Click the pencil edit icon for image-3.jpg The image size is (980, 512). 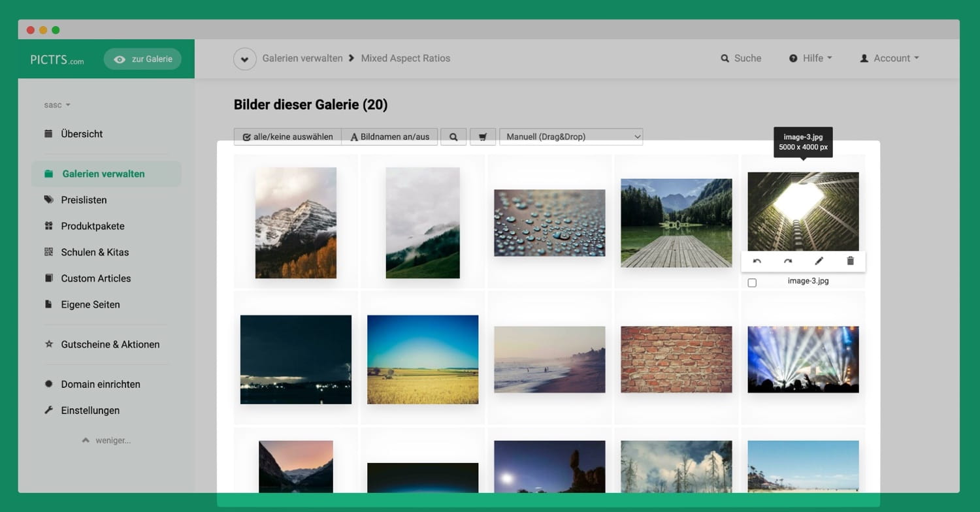tap(819, 261)
